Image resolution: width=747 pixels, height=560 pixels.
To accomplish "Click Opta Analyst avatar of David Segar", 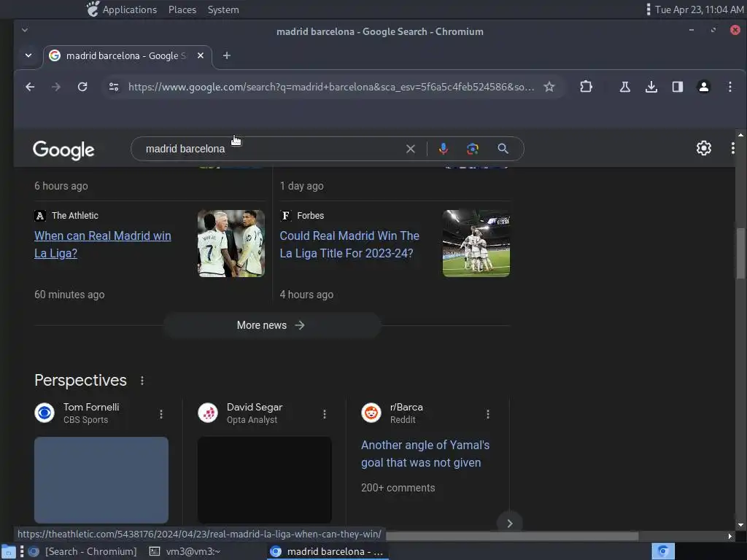I will pyautogui.click(x=208, y=413).
